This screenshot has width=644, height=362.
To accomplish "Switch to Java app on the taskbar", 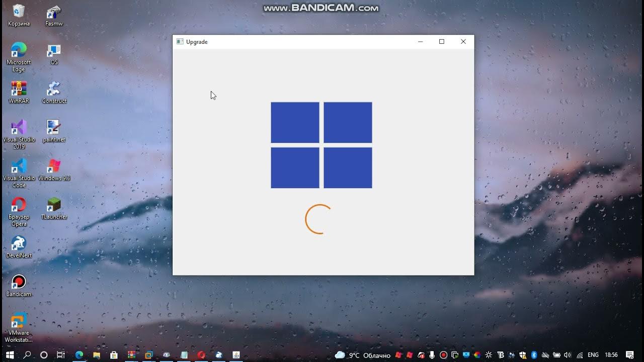I will pyautogui.click(x=236, y=355).
